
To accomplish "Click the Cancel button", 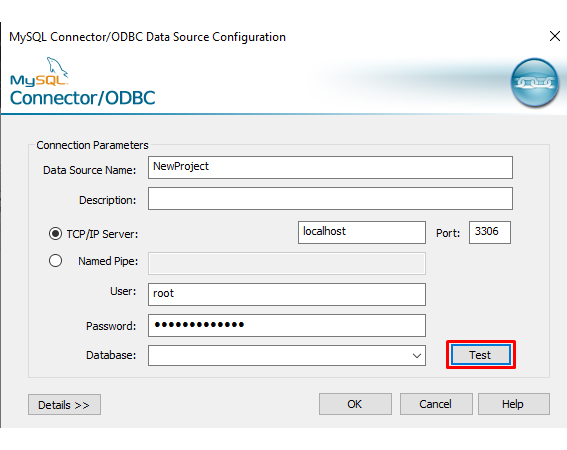I will point(436,404).
